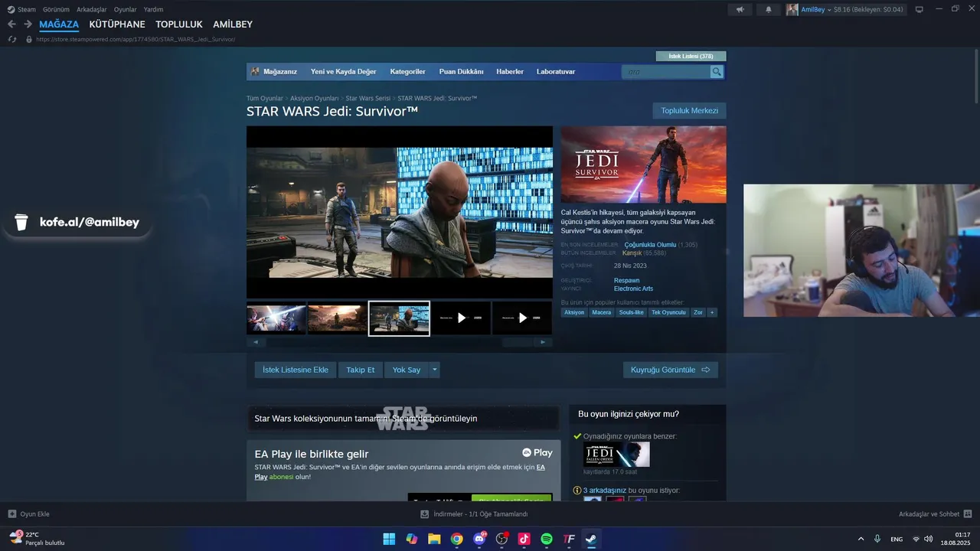The height and width of the screenshot is (551, 980).
Task: Play the fourth thumbnail video
Action: coord(461,318)
